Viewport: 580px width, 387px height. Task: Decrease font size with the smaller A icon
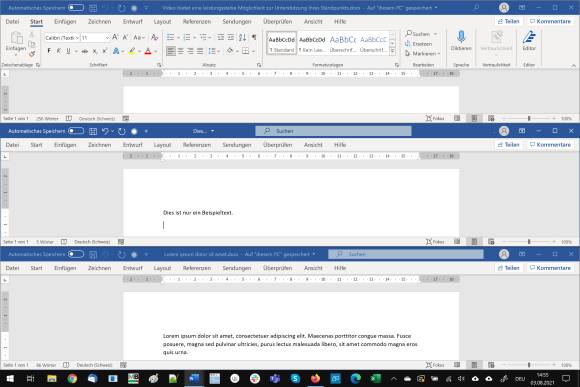point(125,37)
